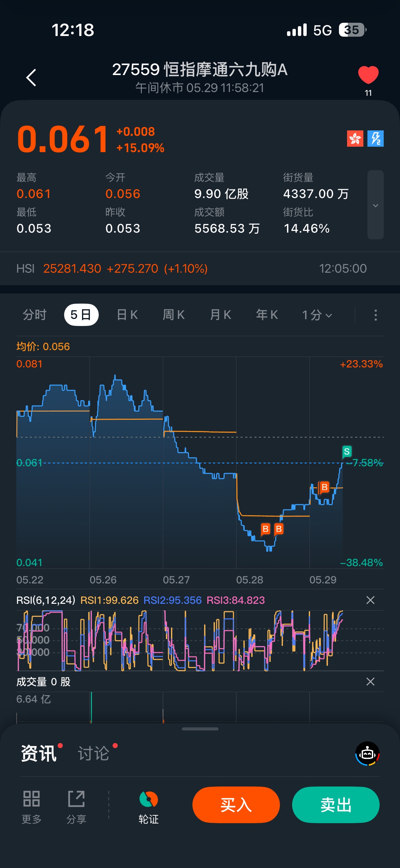This screenshot has height=868, width=400.
Task: Tap the 5G status bar indicator
Action: pos(322,30)
